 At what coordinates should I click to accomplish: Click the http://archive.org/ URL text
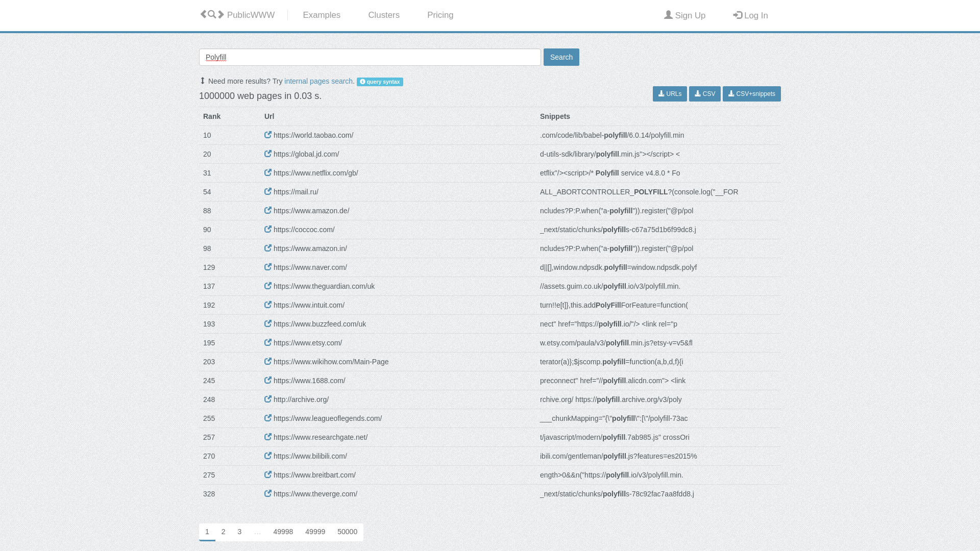coord(301,399)
